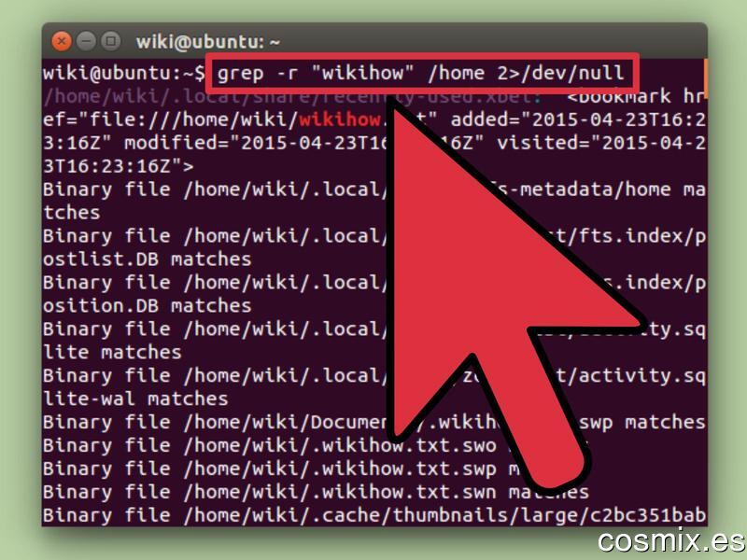
Task: Click the red highlighted wikihow match
Action: pos(339,119)
